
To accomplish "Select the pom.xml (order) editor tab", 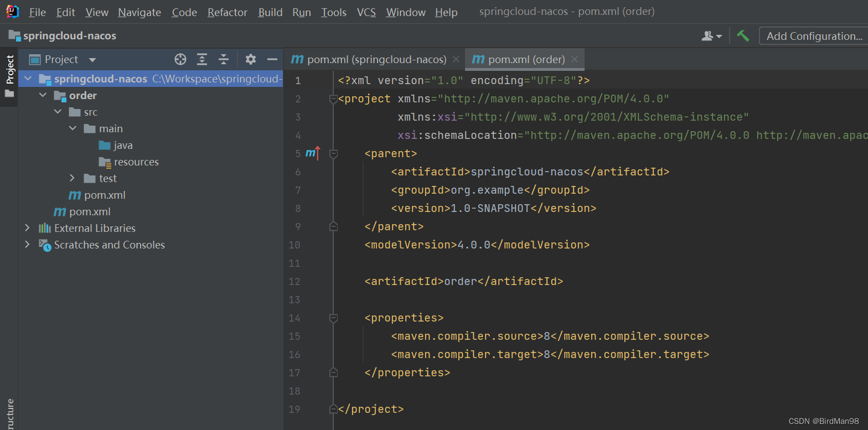I will pos(525,59).
